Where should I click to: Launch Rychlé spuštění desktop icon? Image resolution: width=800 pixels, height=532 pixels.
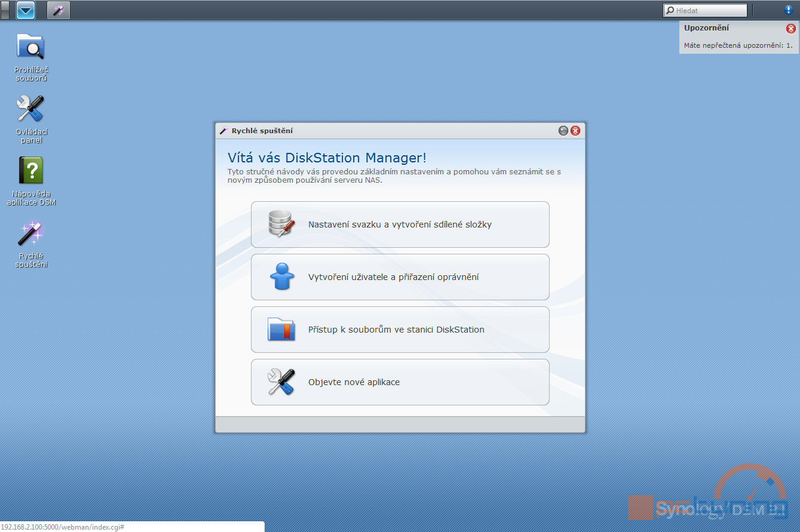click(x=30, y=244)
